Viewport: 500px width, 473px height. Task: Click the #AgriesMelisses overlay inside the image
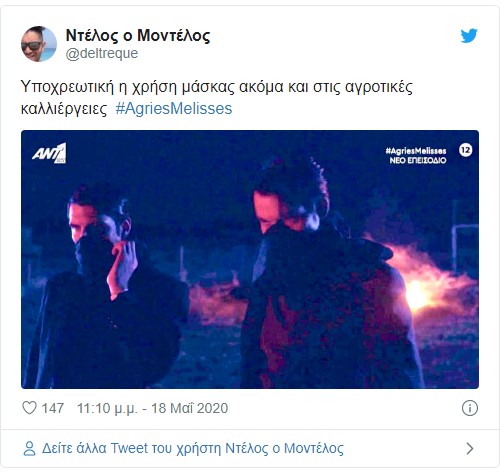coord(416,151)
